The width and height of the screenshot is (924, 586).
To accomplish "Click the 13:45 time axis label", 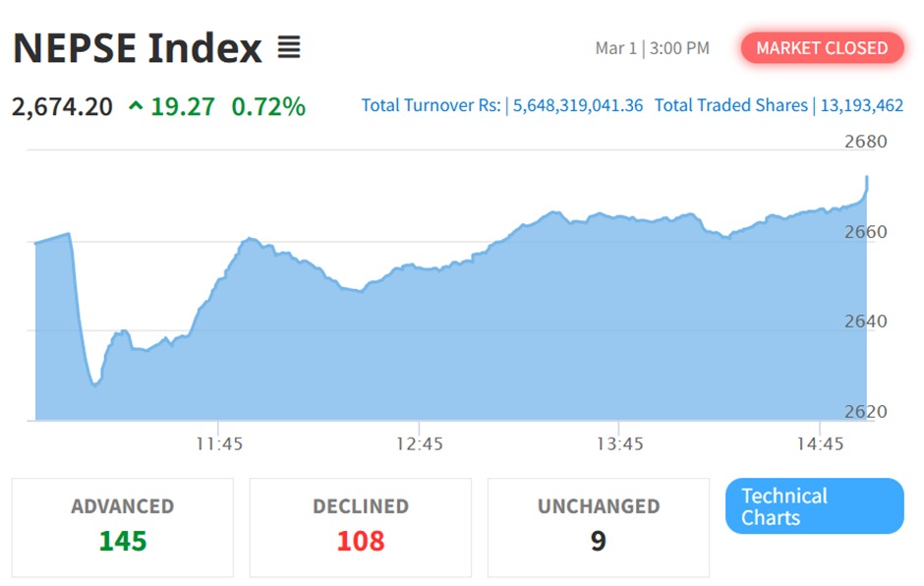I will tap(620, 444).
